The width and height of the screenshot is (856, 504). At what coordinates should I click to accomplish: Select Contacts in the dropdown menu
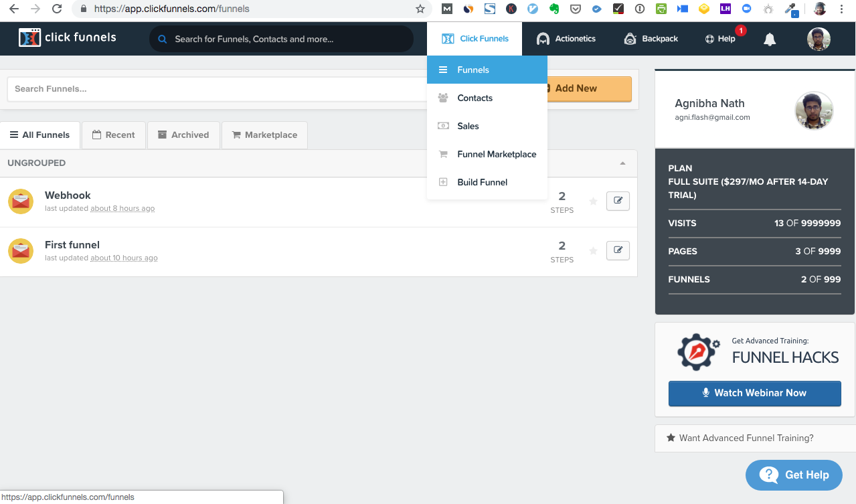(x=487, y=98)
